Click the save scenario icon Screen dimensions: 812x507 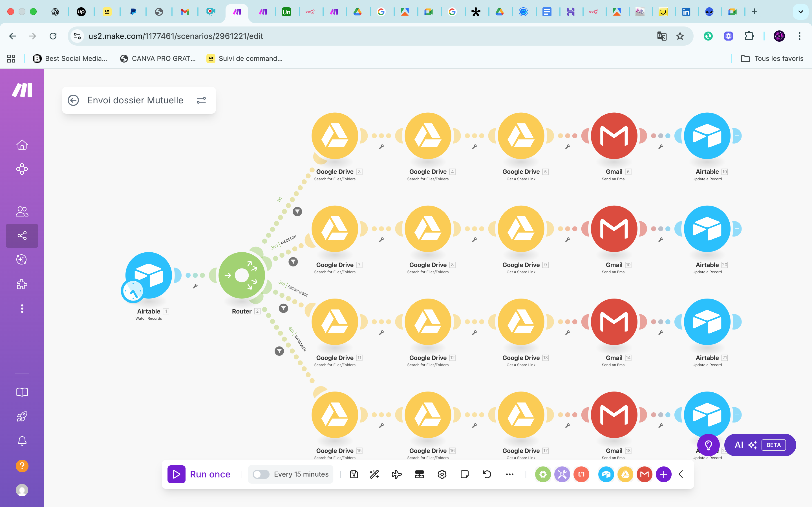(x=354, y=474)
